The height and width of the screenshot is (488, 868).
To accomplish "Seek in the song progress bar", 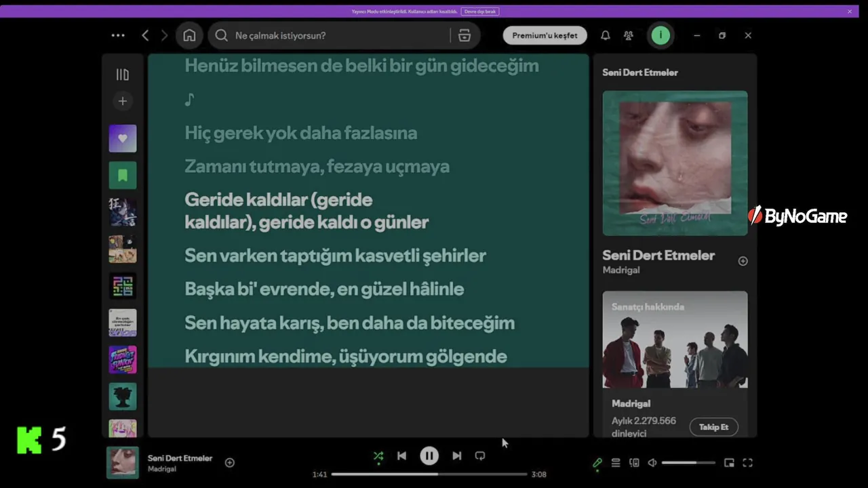I will (x=429, y=474).
